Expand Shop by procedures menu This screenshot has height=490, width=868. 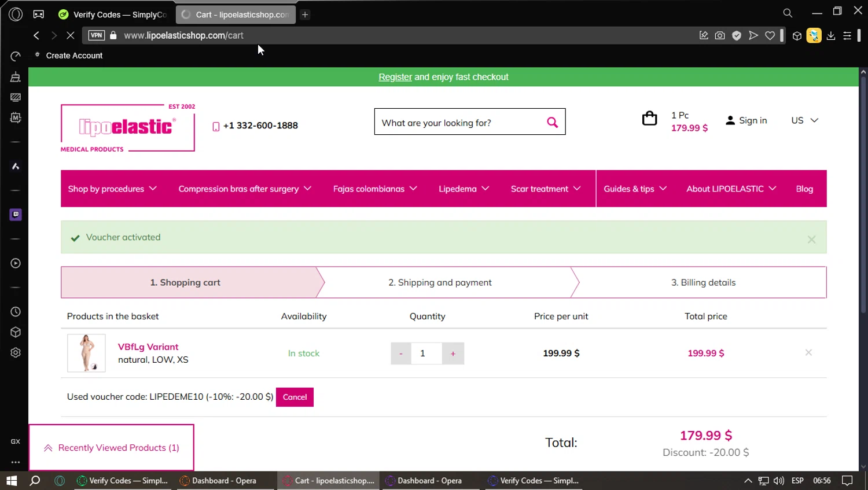(112, 189)
